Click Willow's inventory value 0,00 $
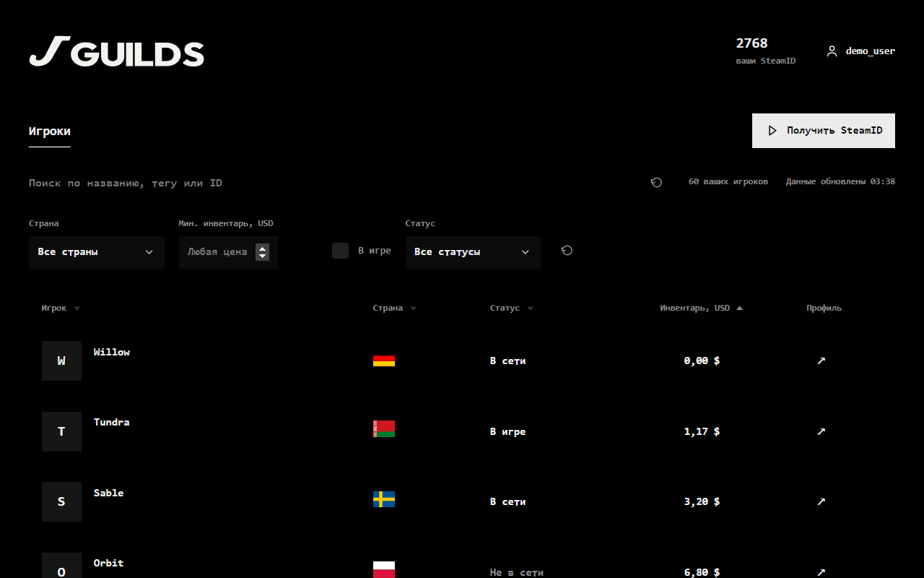This screenshot has width=924, height=578. pyautogui.click(x=702, y=361)
